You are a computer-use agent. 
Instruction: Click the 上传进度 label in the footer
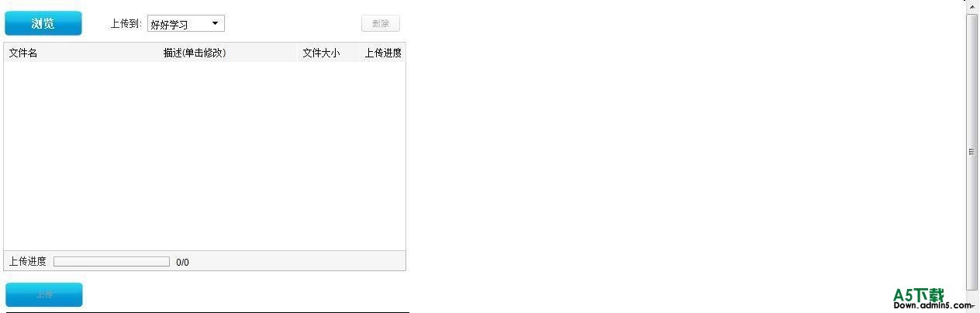pos(27,261)
